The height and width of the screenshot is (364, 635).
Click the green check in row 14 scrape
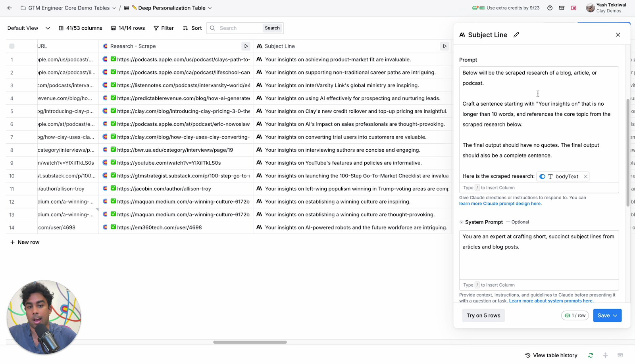[x=113, y=227]
